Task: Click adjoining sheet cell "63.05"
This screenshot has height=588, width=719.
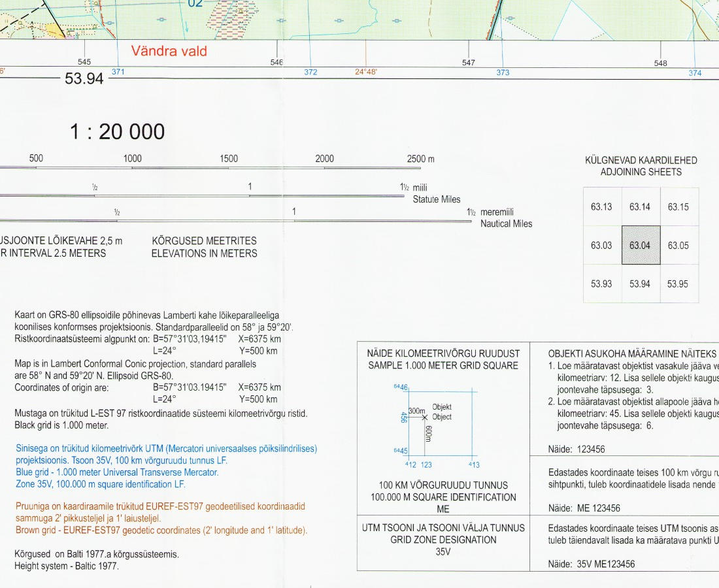Action: 678,245
